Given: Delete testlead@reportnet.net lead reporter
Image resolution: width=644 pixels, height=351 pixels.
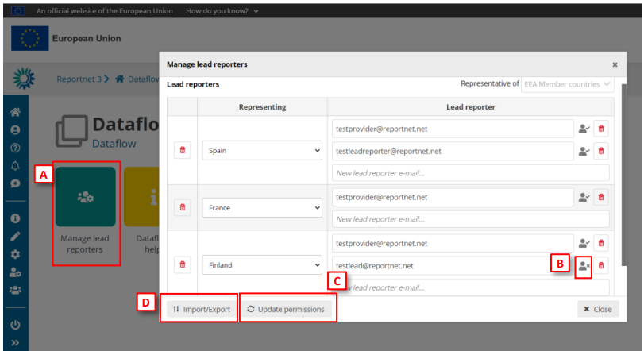Looking at the screenshot, I should (x=601, y=265).
